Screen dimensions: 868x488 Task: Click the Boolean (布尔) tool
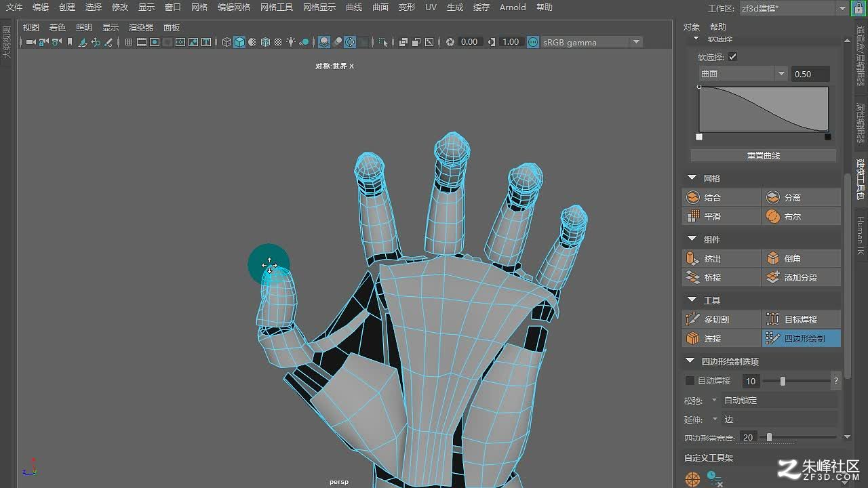click(802, 216)
